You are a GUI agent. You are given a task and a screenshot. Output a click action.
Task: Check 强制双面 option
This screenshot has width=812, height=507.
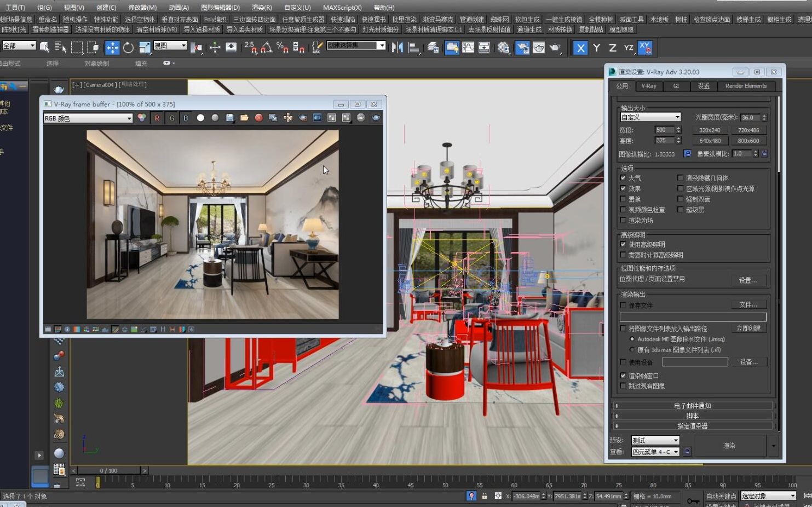680,199
